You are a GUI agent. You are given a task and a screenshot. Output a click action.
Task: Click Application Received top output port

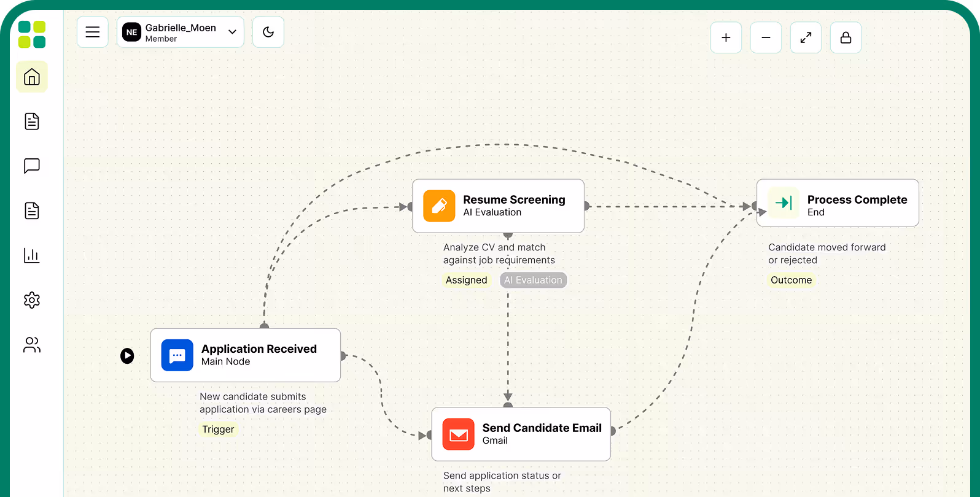265,326
